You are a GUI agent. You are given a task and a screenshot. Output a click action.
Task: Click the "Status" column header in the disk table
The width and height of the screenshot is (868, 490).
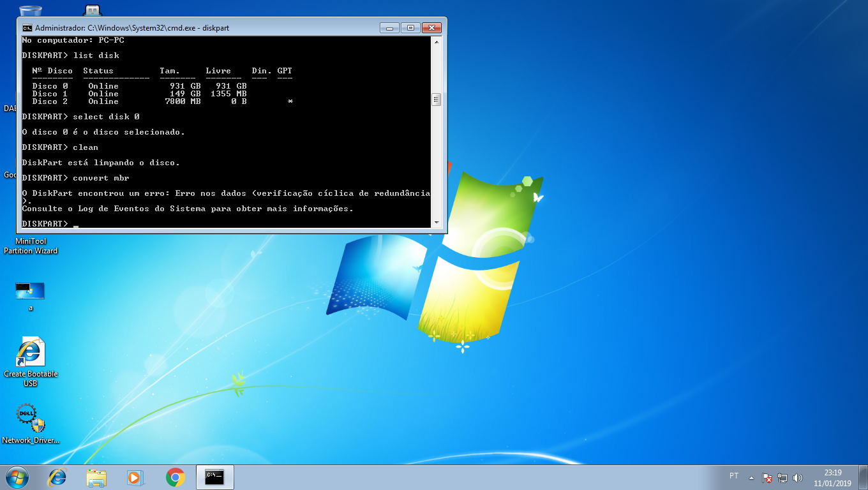98,71
